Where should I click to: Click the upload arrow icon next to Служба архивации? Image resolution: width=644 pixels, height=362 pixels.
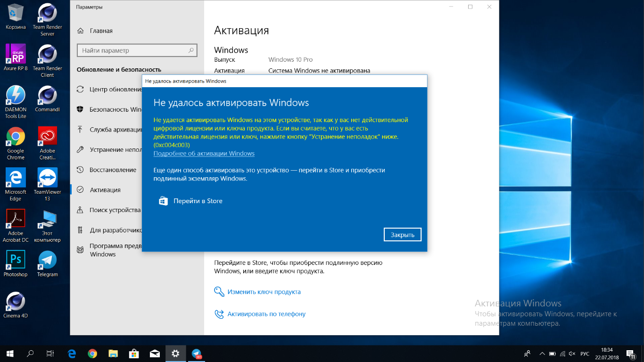point(80,129)
